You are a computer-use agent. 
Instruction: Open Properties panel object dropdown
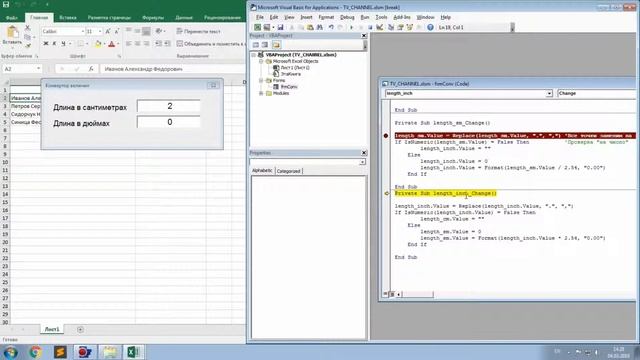click(x=362, y=162)
